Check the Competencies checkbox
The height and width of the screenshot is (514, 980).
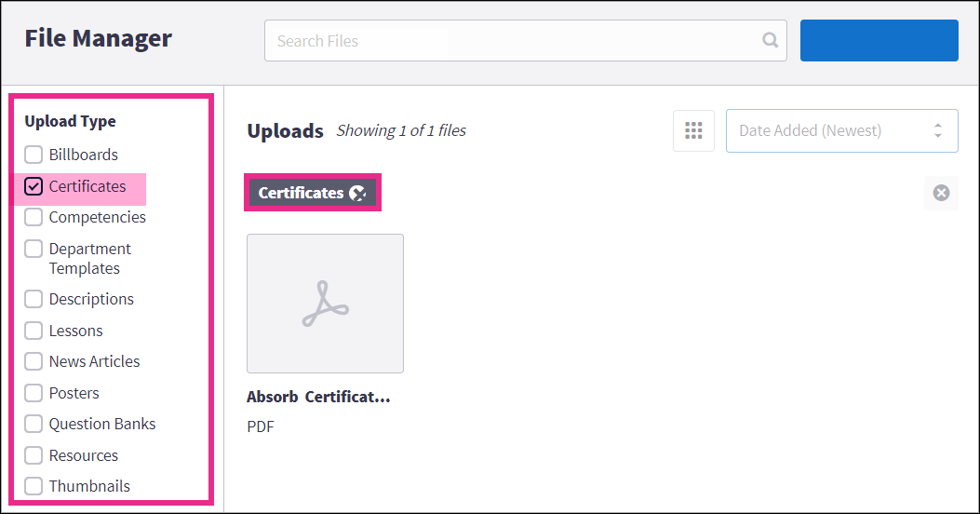[34, 217]
